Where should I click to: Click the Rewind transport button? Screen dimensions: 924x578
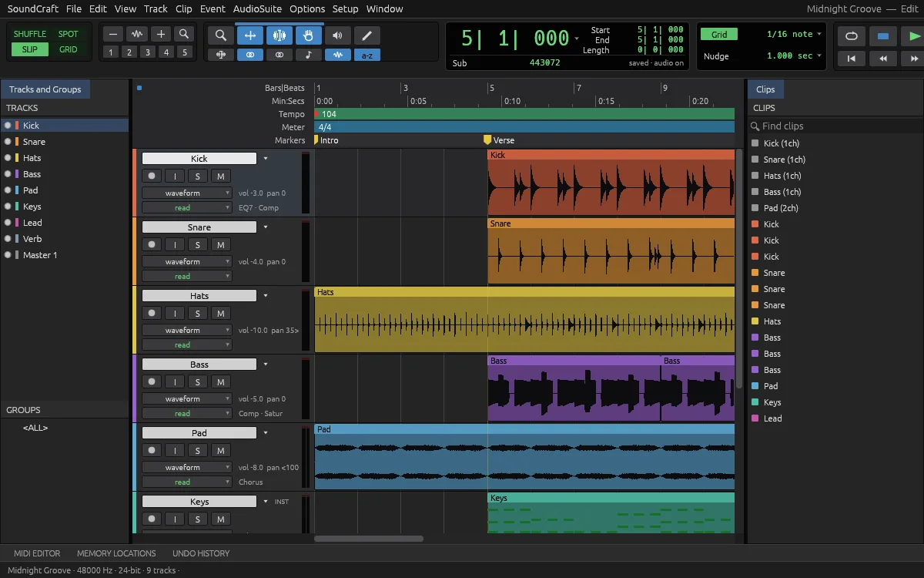883,59
